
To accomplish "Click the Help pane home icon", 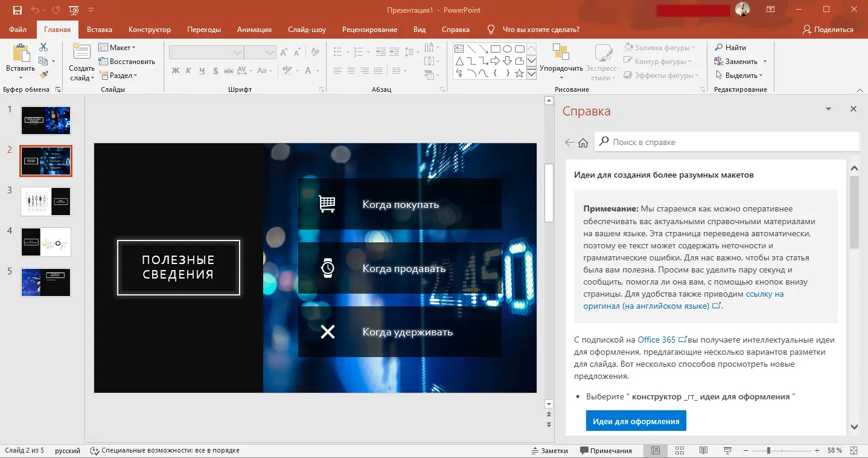I will coord(583,143).
